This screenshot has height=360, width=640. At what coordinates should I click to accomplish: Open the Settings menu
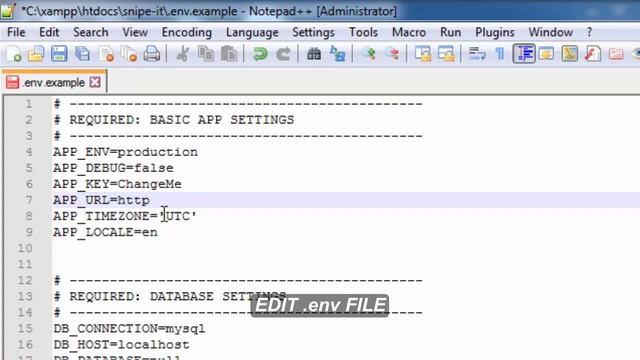pos(313,32)
